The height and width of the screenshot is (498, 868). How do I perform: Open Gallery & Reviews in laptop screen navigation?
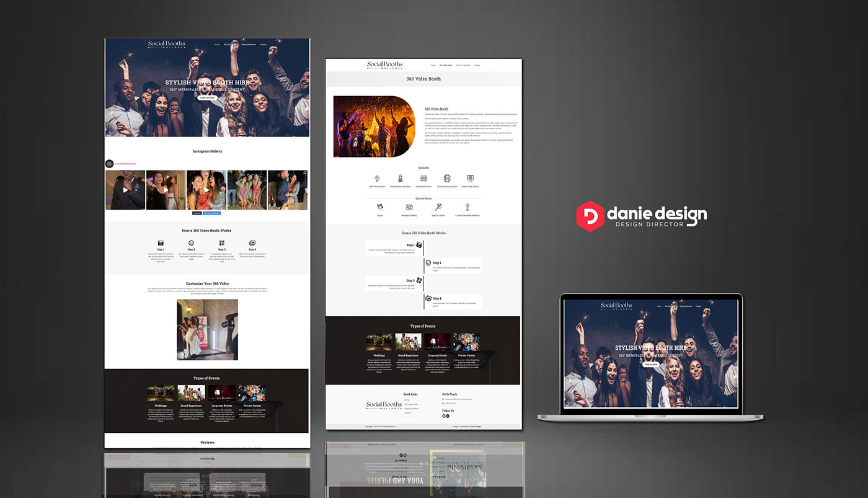[684, 306]
